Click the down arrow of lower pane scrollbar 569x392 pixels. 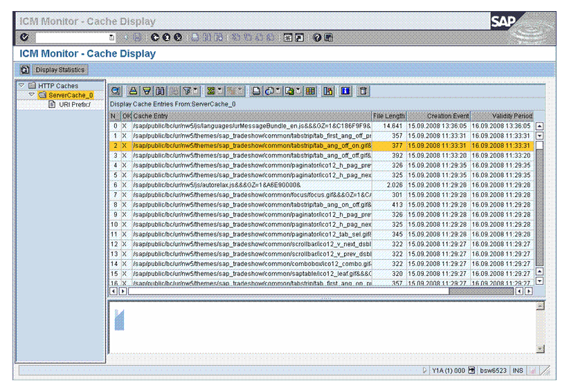click(x=541, y=349)
